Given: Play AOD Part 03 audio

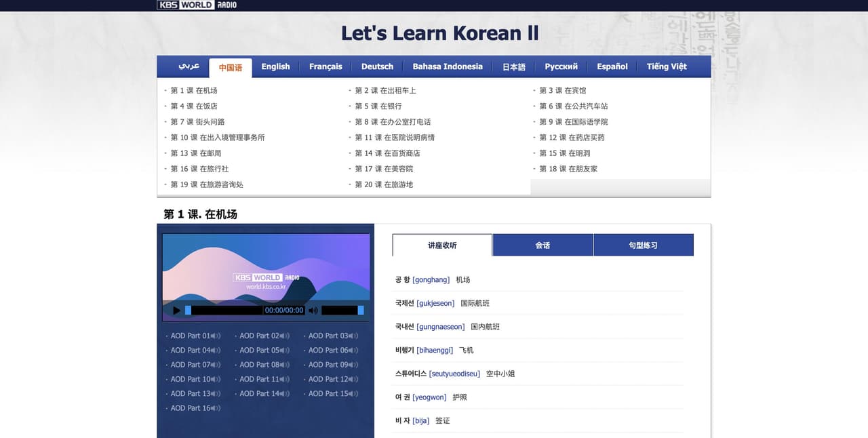Looking at the screenshot, I should (332, 336).
